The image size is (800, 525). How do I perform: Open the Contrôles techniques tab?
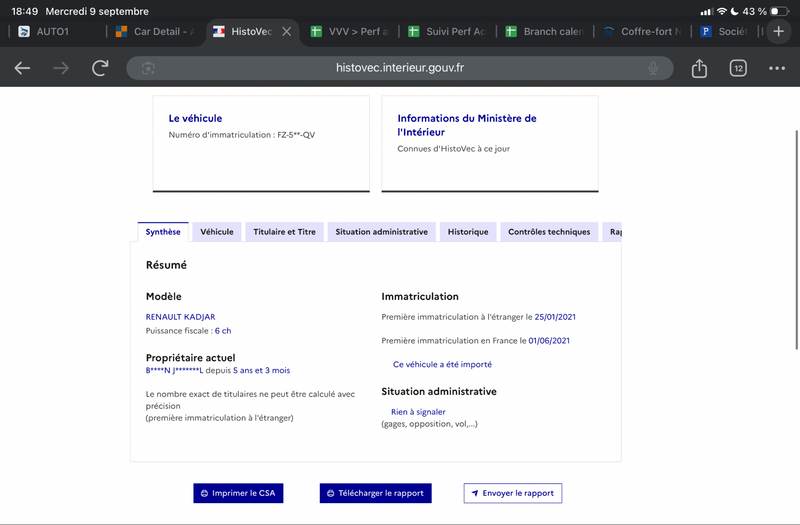pyautogui.click(x=549, y=232)
